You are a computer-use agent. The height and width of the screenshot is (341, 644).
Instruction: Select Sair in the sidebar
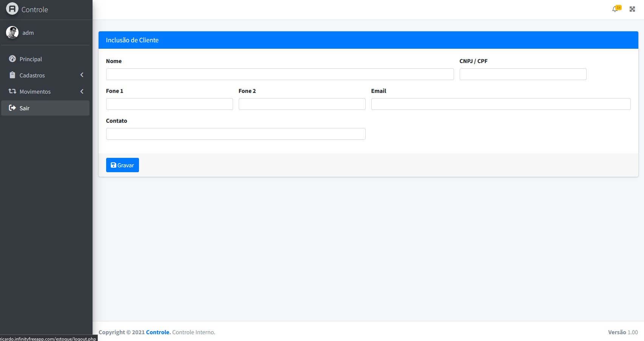[25, 108]
